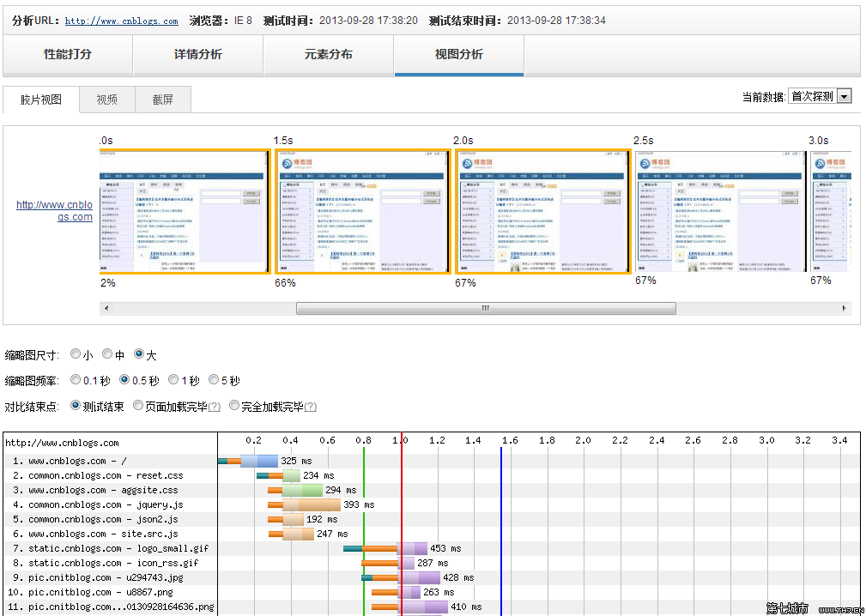Choose 5 秒 thumbnail frequency
Screen dimensions: 866x616
pos(215,380)
